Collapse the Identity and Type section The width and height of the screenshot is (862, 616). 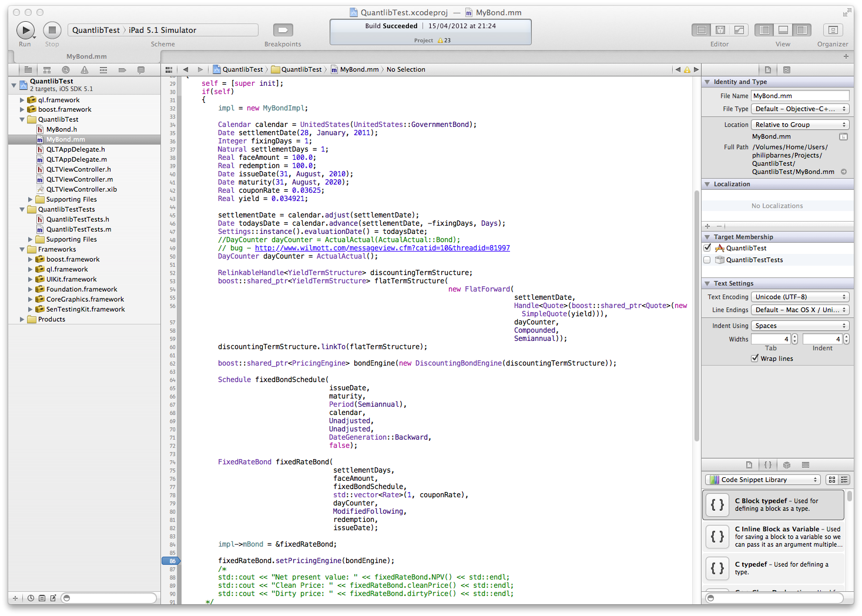pos(707,82)
